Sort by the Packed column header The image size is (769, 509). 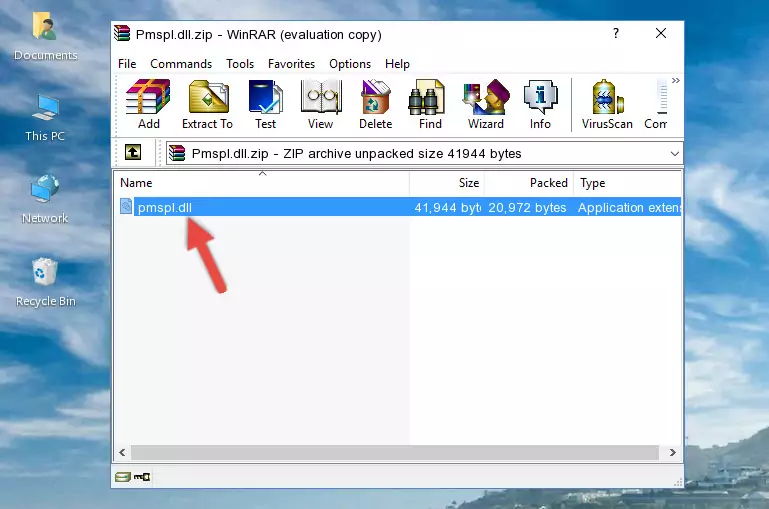[x=529, y=183]
